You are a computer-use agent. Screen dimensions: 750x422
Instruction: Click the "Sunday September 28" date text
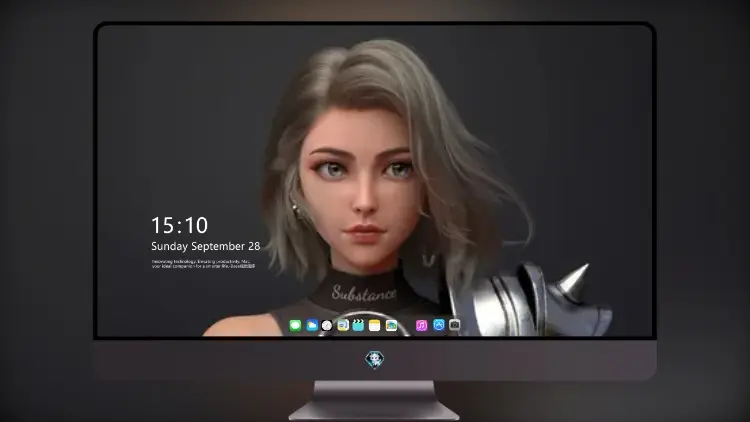[206, 246]
